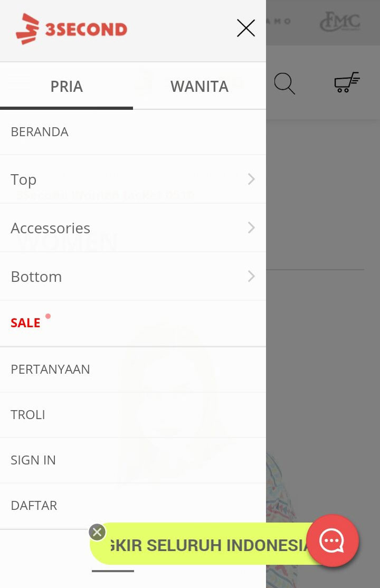
Task: Open the PERTANYAAN link
Action: coord(133,369)
